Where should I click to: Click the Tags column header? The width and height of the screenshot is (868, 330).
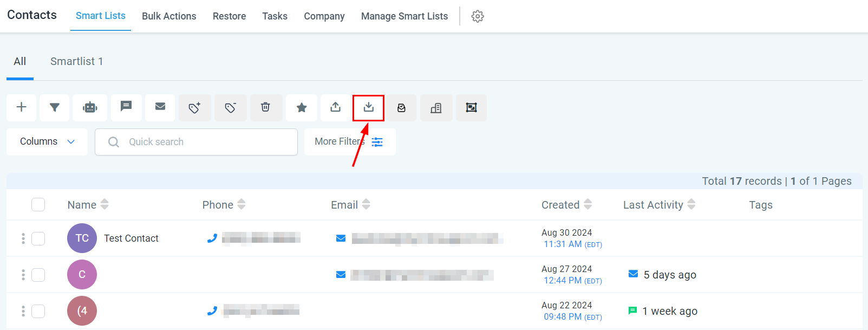point(761,205)
